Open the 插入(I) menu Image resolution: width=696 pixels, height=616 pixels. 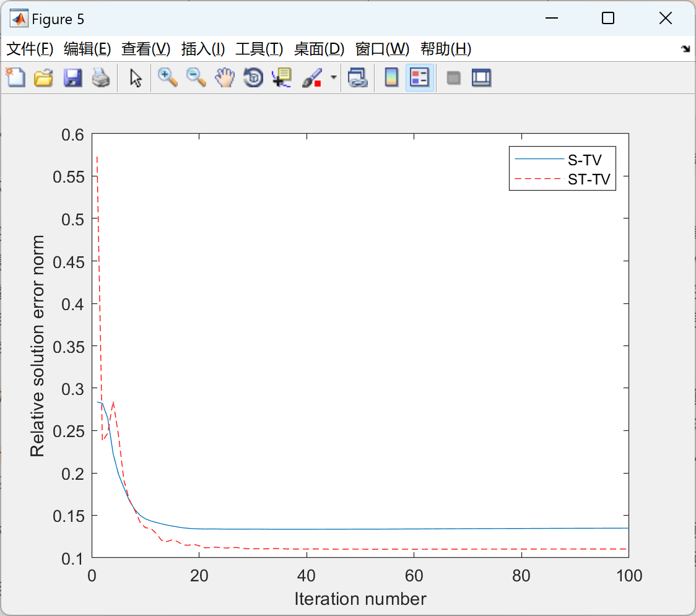203,49
